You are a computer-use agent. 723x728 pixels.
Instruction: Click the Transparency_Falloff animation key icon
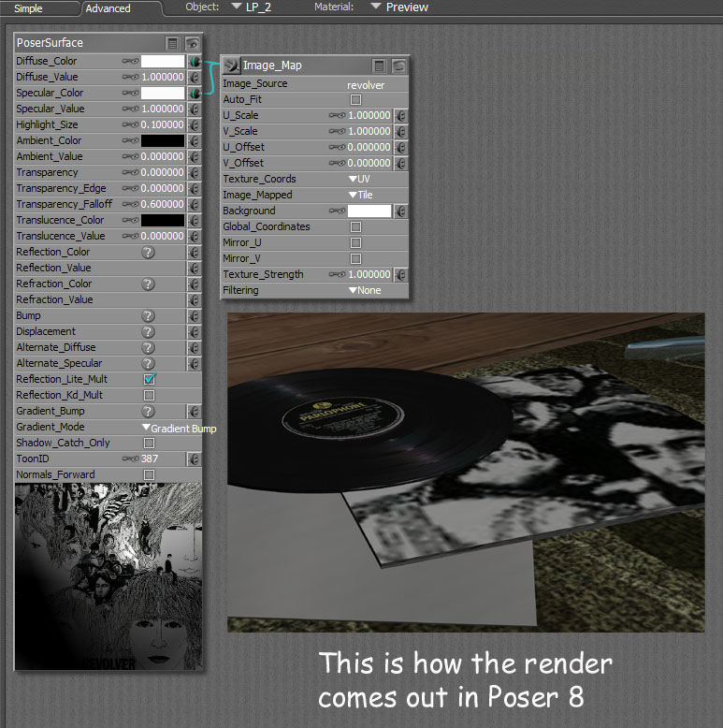[130, 204]
